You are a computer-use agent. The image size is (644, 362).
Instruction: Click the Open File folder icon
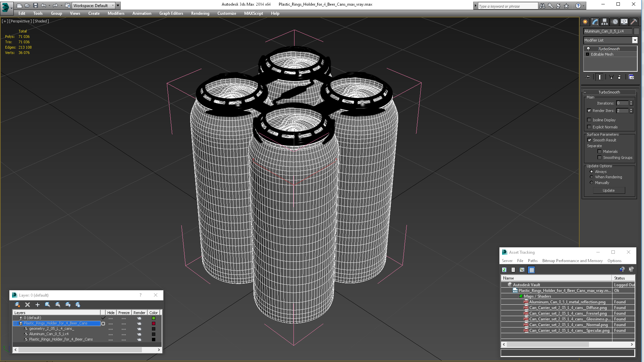28,6
